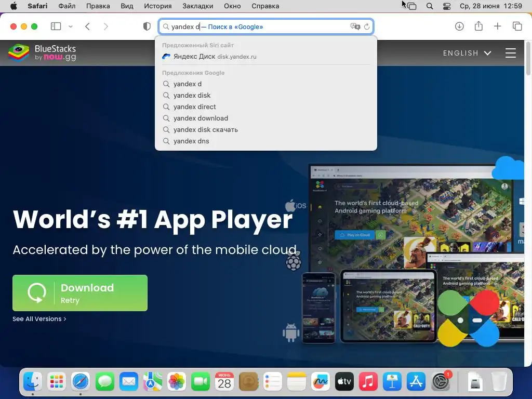Show Safari downloads
The image size is (532, 399).
(x=459, y=26)
